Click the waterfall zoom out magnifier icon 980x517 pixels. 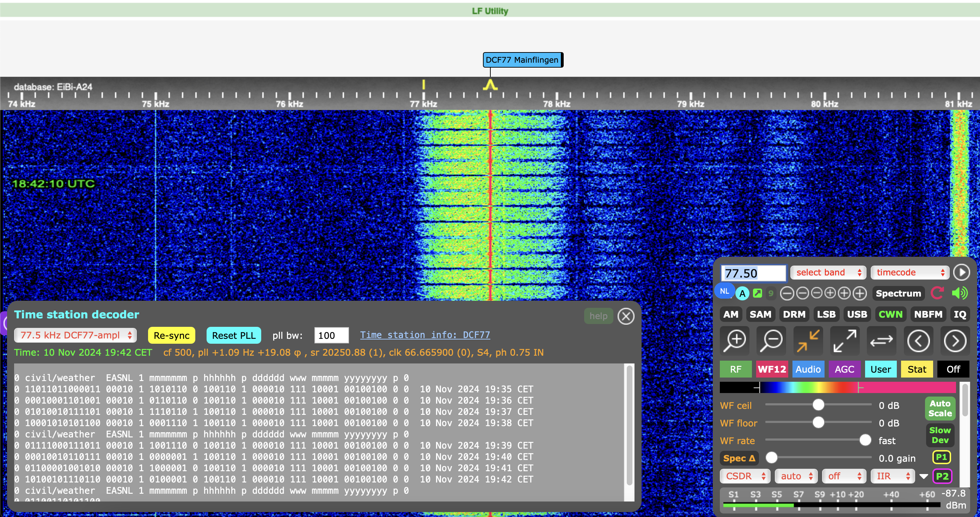(771, 340)
